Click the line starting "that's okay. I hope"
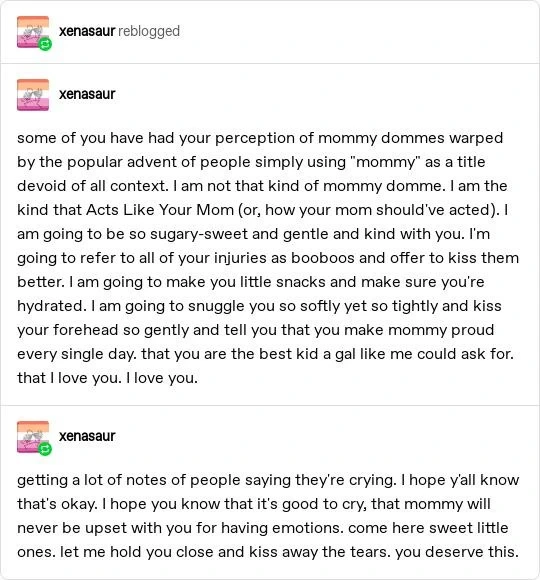540x580 pixels. [x=254, y=504]
